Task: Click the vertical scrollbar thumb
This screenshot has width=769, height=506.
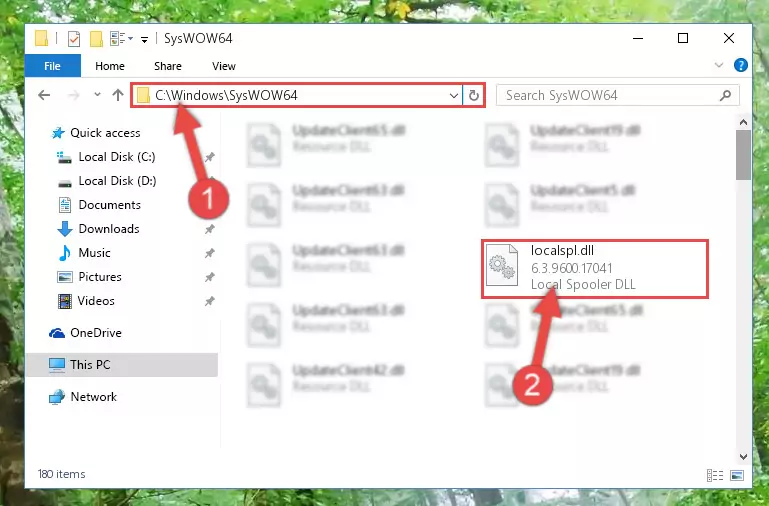Action: [743, 155]
